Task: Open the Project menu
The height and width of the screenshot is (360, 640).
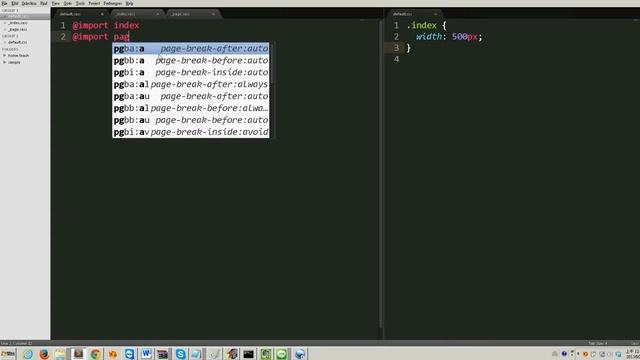Action: click(x=94, y=3)
